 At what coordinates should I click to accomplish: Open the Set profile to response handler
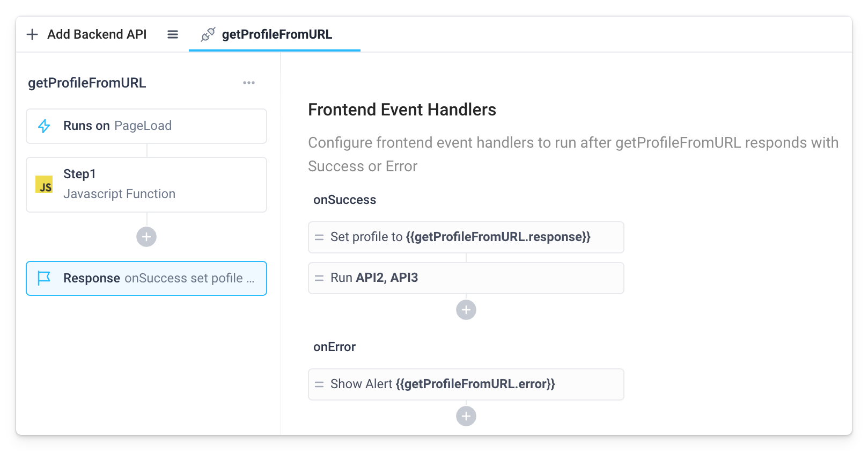point(466,237)
